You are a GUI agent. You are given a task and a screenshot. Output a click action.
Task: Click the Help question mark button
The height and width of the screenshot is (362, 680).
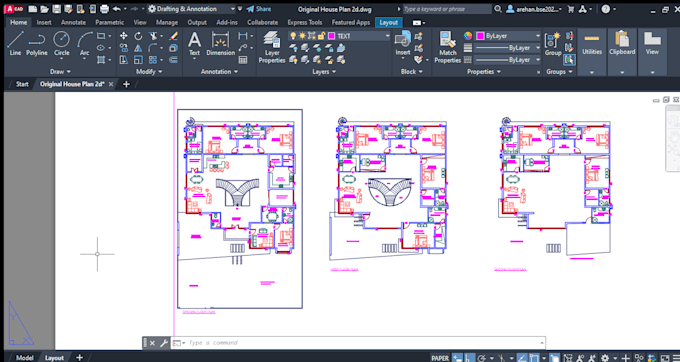[x=606, y=9]
